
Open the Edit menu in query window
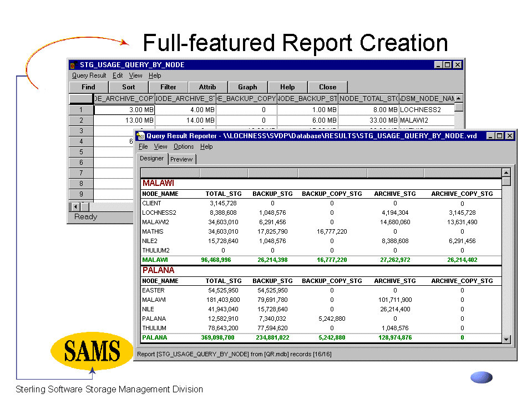point(118,75)
